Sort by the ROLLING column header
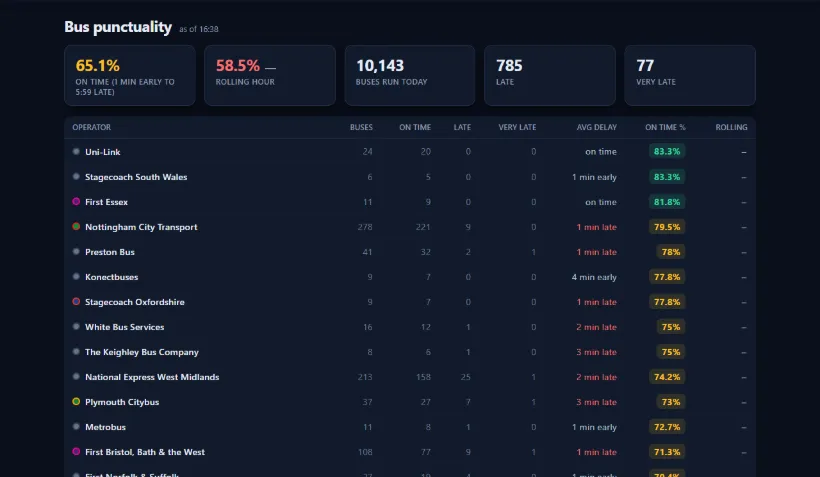 731,127
